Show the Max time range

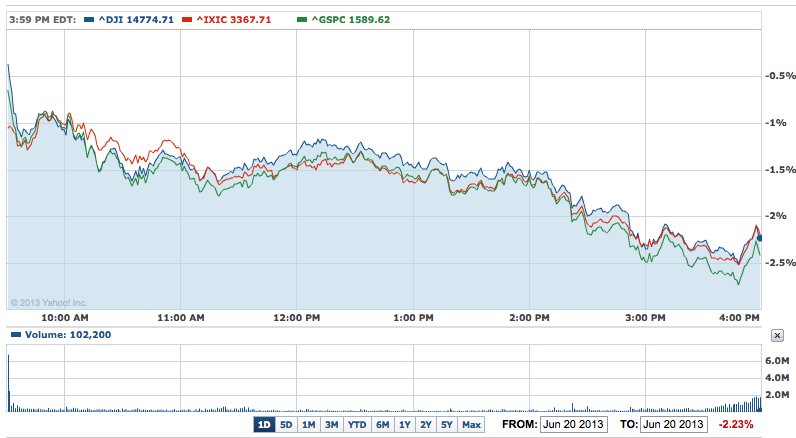point(471,425)
